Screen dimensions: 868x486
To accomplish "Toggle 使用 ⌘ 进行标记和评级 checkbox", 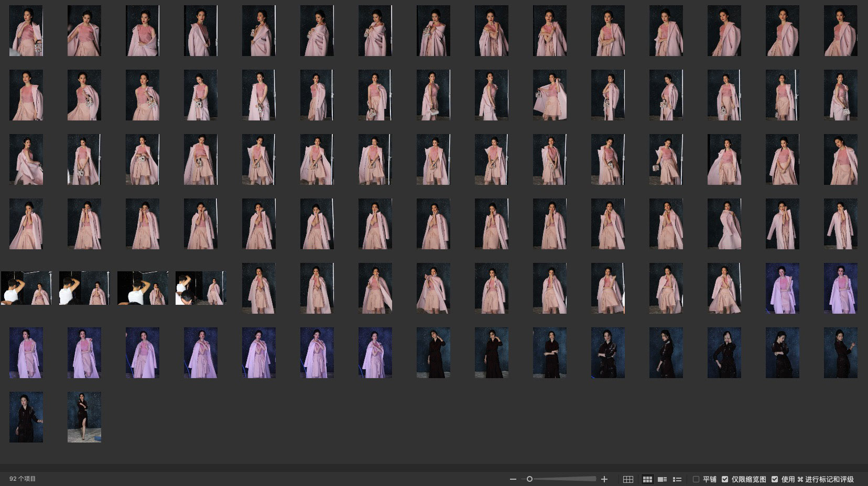I will pos(775,479).
